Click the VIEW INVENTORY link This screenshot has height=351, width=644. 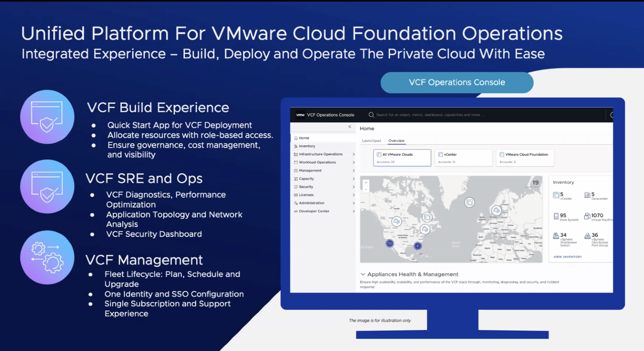tap(567, 257)
